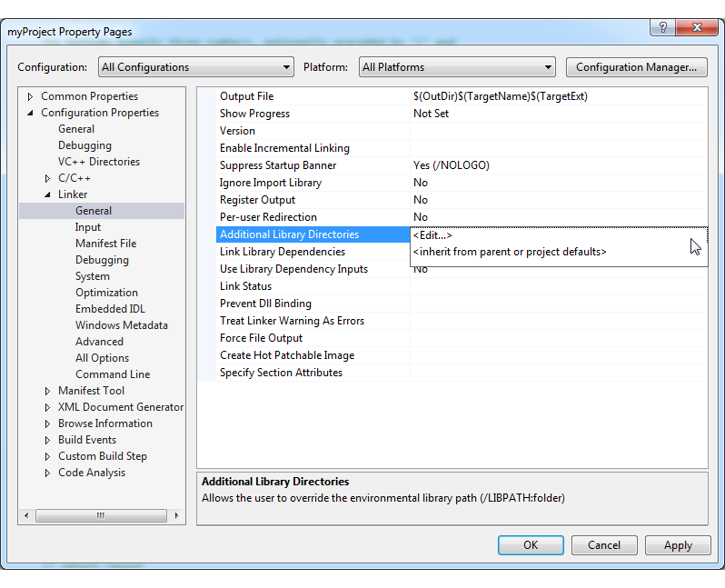Screen dimensions: 725x588
Task: Select Input under Linker
Action: coord(88,227)
